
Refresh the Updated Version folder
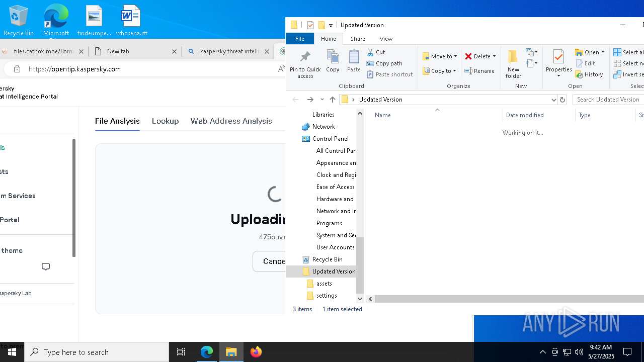point(562,100)
